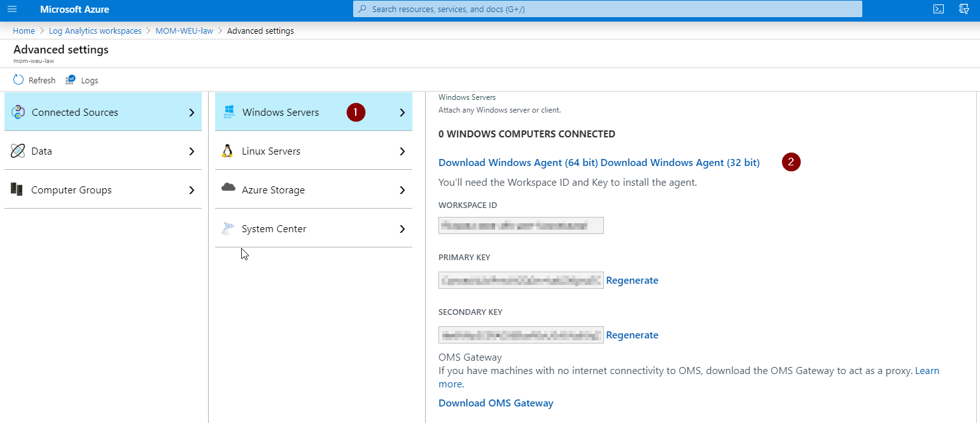Click the 'OMS Gateway' heading text
The height and width of the screenshot is (423, 980).
[x=470, y=357]
